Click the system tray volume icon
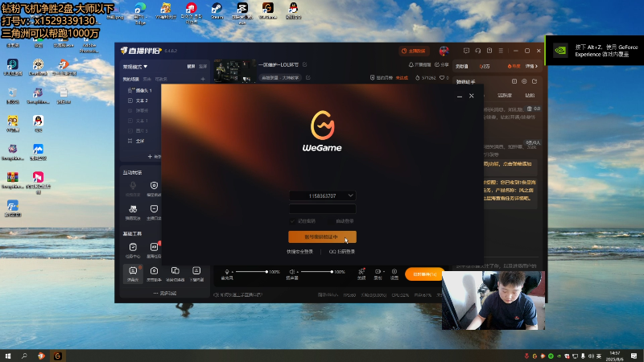 click(591, 356)
